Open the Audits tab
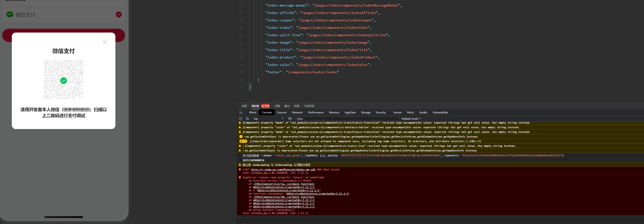This screenshot has height=224, width=644. (x=423, y=112)
